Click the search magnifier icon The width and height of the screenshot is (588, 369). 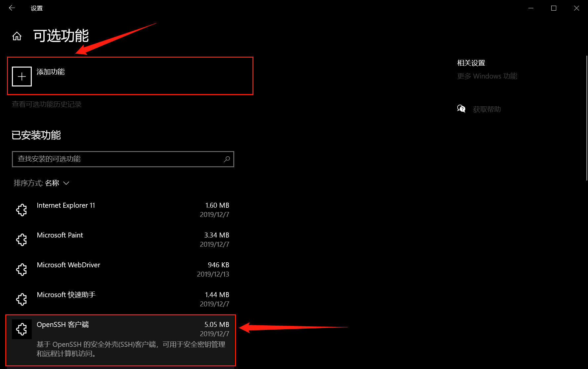227,159
